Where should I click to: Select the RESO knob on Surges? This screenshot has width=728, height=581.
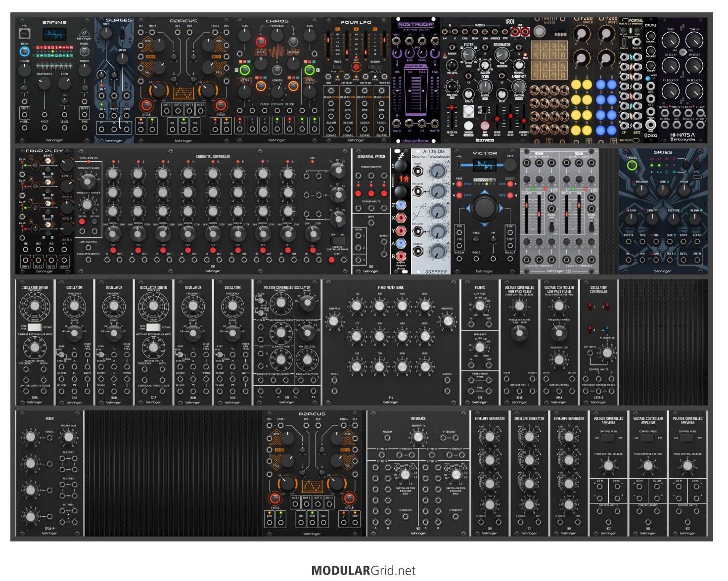point(122,59)
